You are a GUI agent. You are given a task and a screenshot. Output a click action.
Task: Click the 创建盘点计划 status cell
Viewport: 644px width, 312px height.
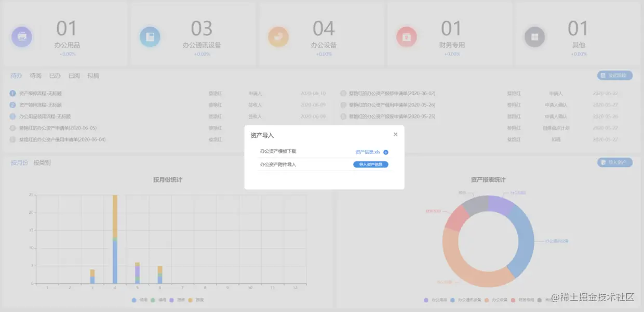557,128
